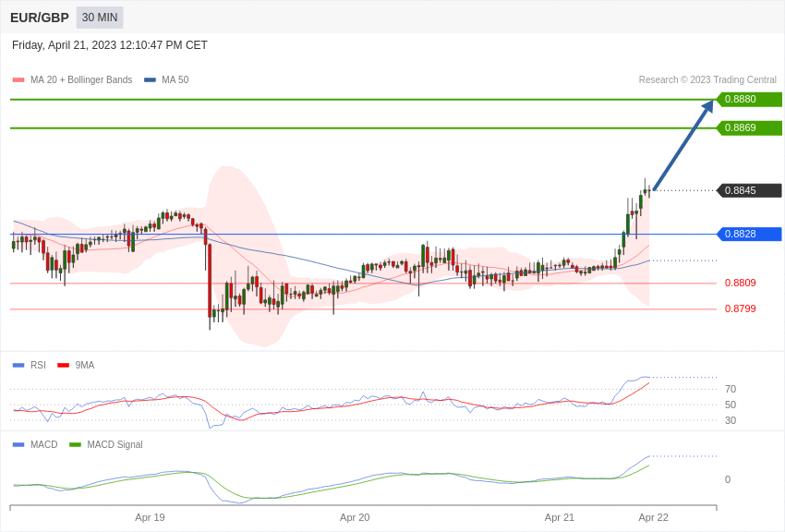This screenshot has height=532, width=785.
Task: Click the RSI 50 axis value
Action: (x=731, y=405)
